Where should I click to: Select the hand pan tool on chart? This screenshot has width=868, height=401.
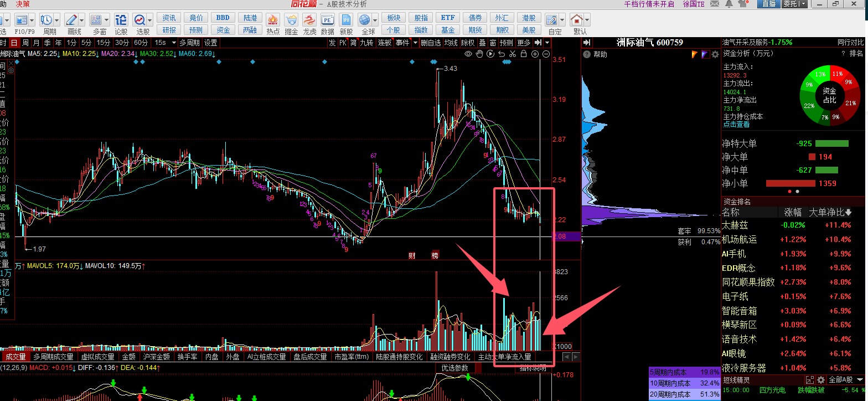(479, 54)
